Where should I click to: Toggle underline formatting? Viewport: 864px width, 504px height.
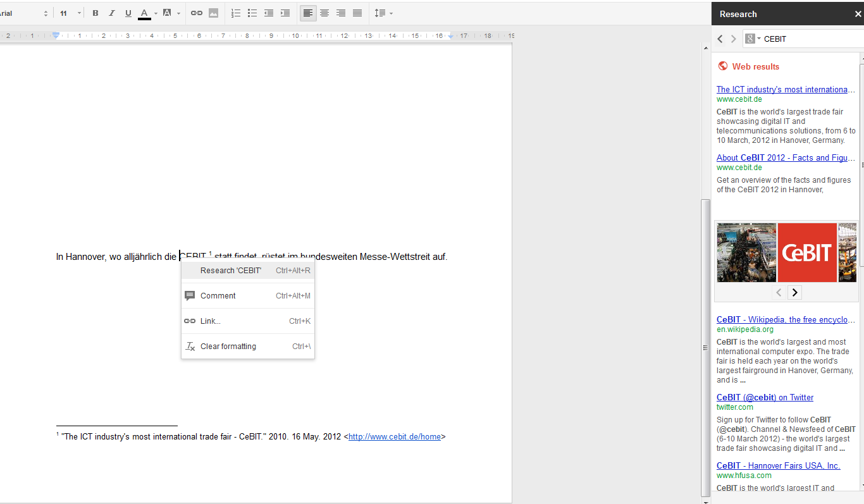click(x=128, y=13)
